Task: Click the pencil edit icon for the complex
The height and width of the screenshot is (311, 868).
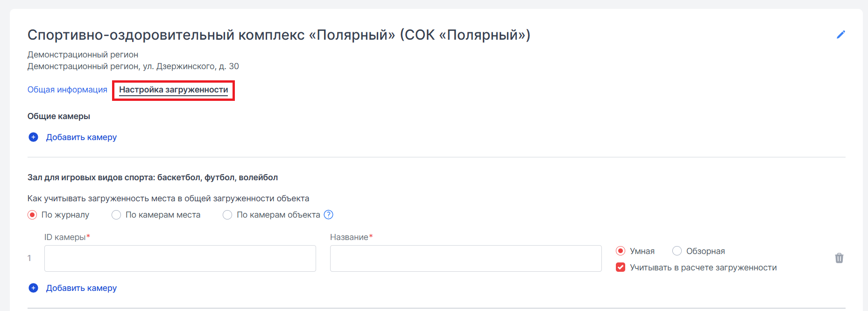Action: [x=840, y=35]
